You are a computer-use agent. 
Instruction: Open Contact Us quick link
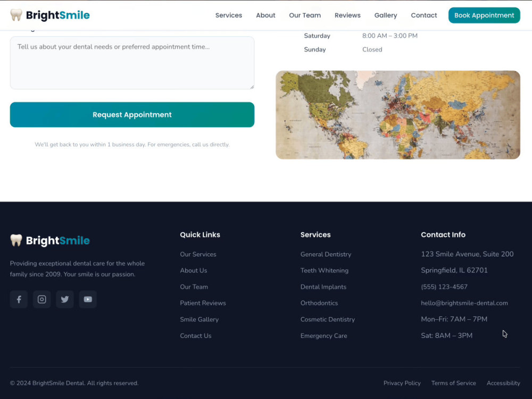click(x=195, y=336)
